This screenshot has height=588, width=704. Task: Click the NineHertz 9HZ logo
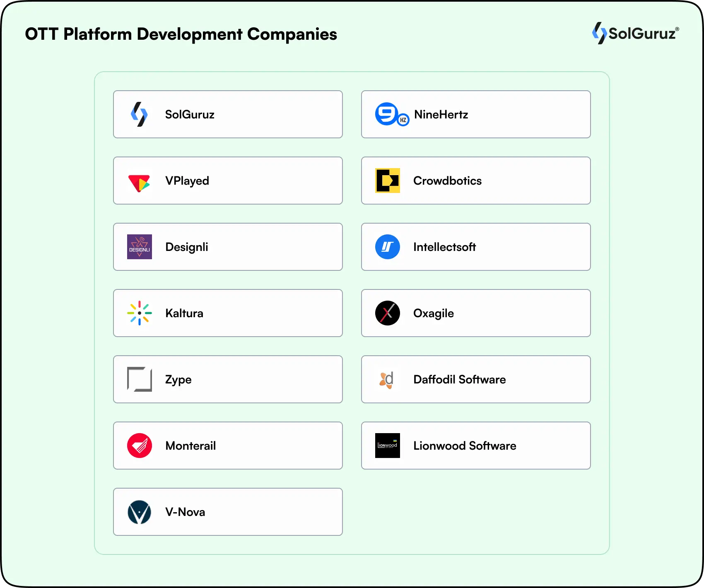click(x=391, y=114)
